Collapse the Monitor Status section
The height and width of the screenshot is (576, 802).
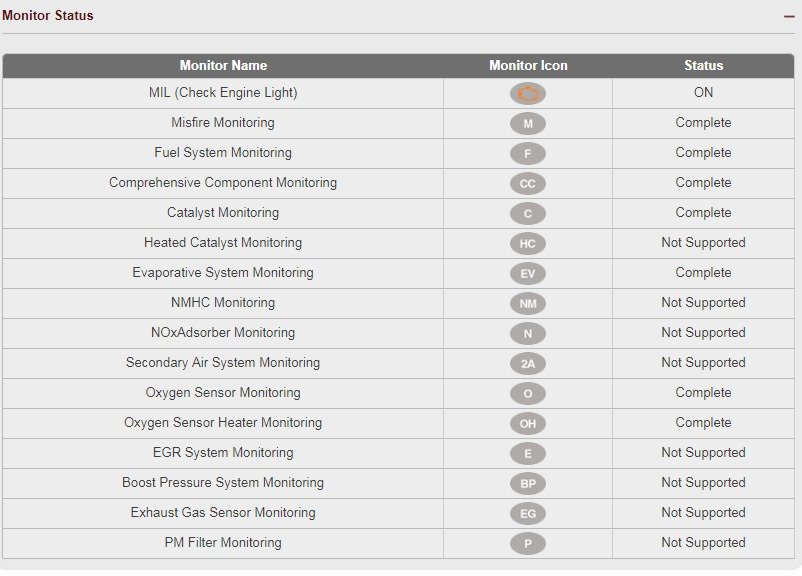click(x=789, y=17)
